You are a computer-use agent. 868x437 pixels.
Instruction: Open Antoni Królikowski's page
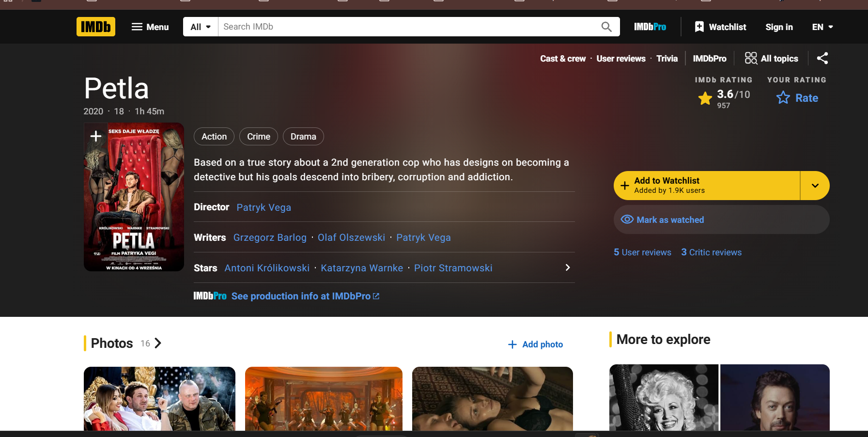pos(267,268)
